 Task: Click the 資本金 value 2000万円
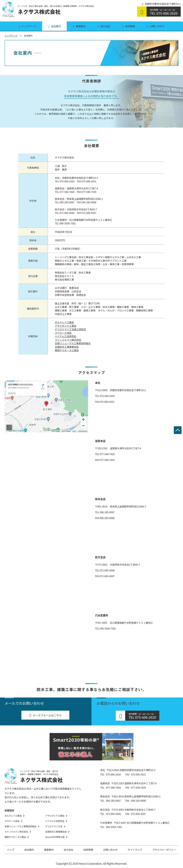60,241
